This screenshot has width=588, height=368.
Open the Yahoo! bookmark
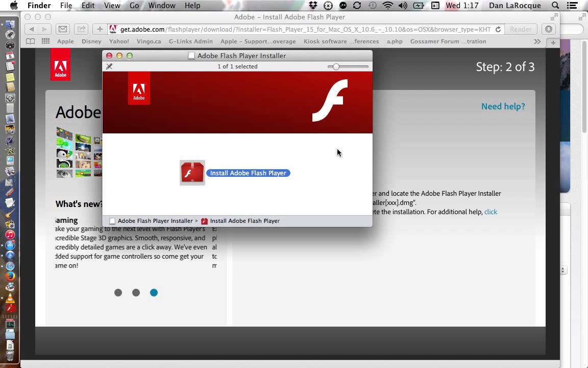[119, 42]
